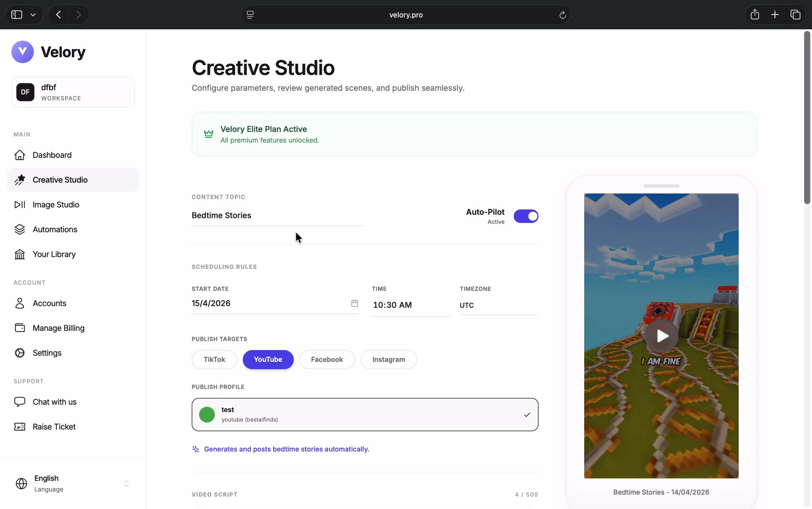
Task: Click the Your Library building icon
Action: 20,254
